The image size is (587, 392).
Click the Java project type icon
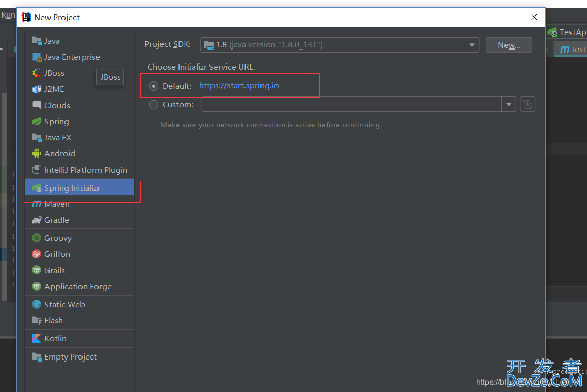[x=37, y=41]
